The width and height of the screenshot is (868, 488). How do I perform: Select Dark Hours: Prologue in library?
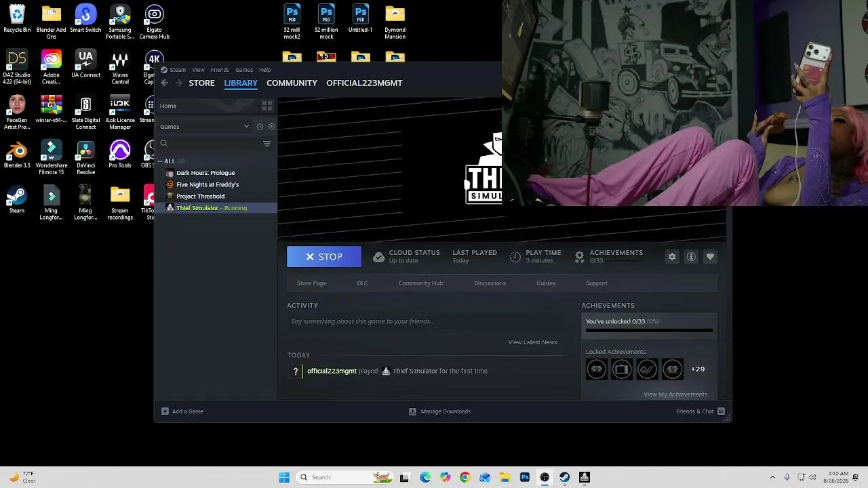tap(205, 173)
